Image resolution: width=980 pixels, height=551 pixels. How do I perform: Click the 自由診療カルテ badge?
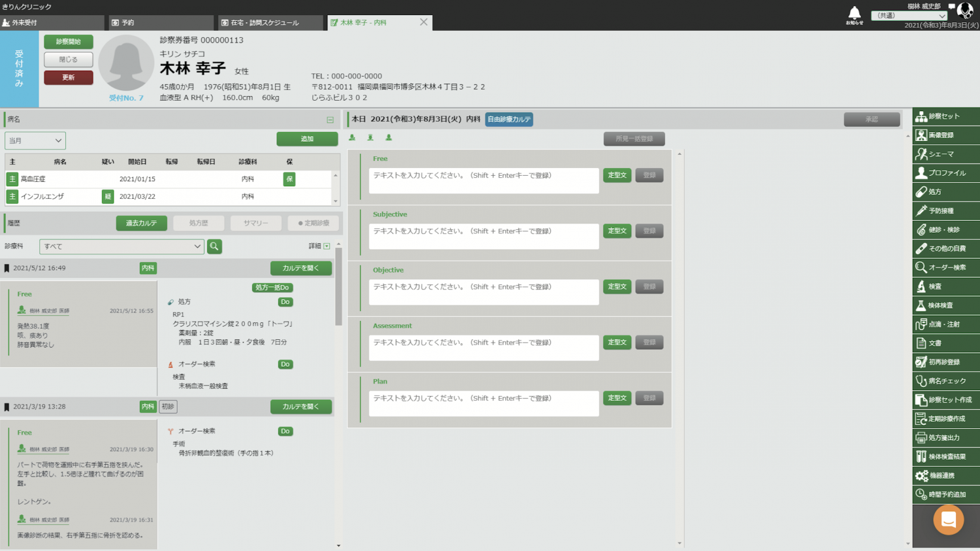tap(509, 120)
